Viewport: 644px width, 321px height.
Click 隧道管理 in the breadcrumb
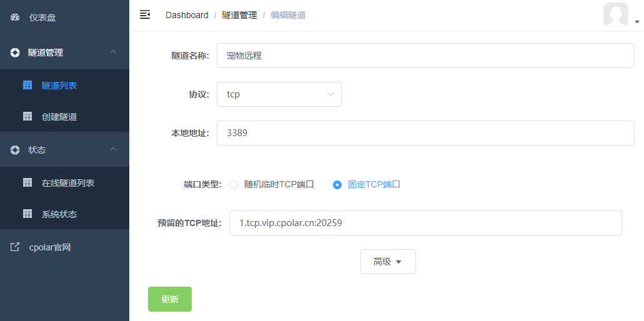click(239, 15)
